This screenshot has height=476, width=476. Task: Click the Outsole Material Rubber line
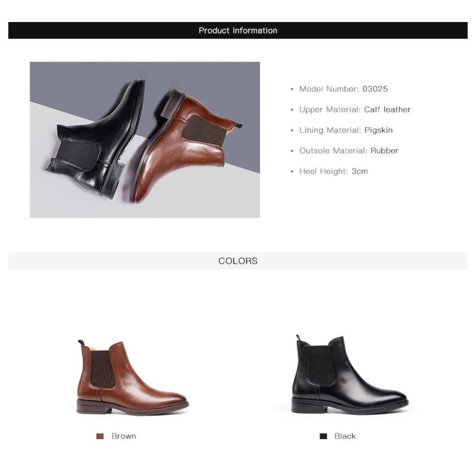point(349,151)
